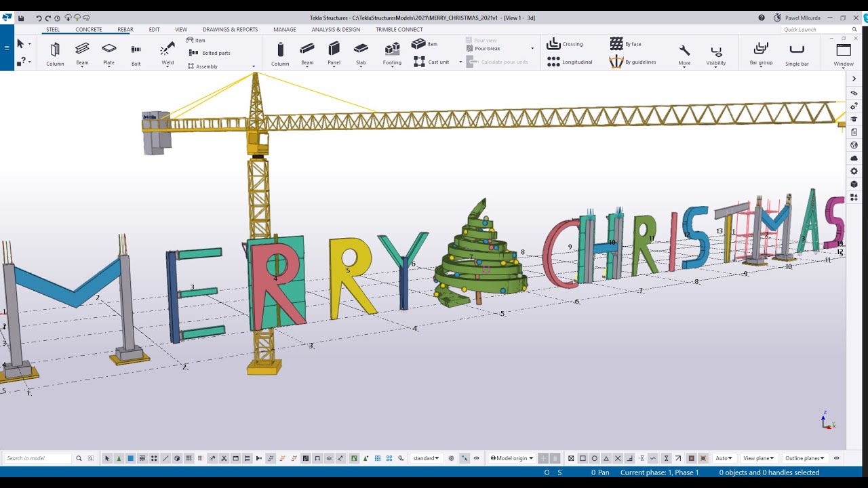Open the Auto snap depth dropdown

(724, 458)
